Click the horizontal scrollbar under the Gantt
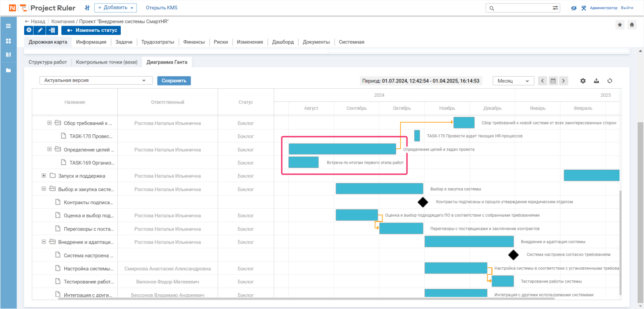Screen dimensions: 644x309 point(306,298)
